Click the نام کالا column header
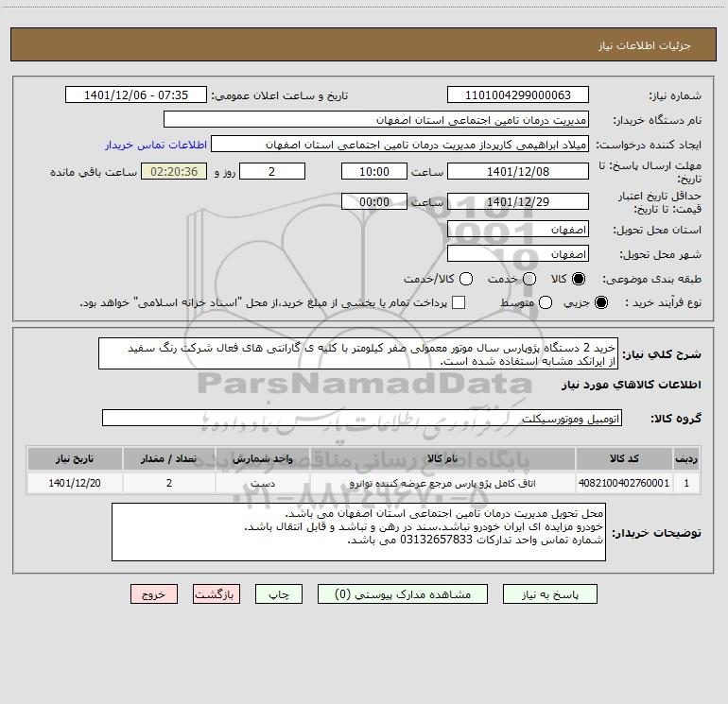 click(x=442, y=458)
